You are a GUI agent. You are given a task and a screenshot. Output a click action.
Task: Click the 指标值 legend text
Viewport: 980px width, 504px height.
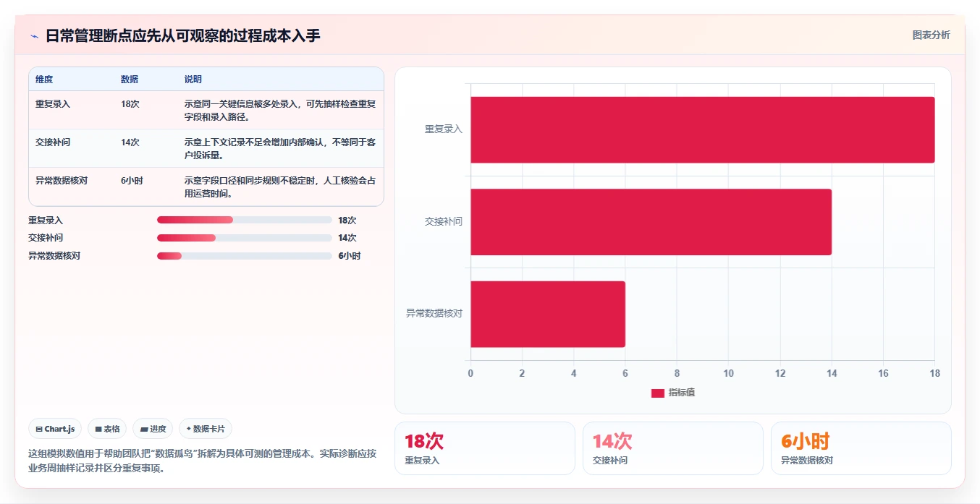(x=682, y=393)
